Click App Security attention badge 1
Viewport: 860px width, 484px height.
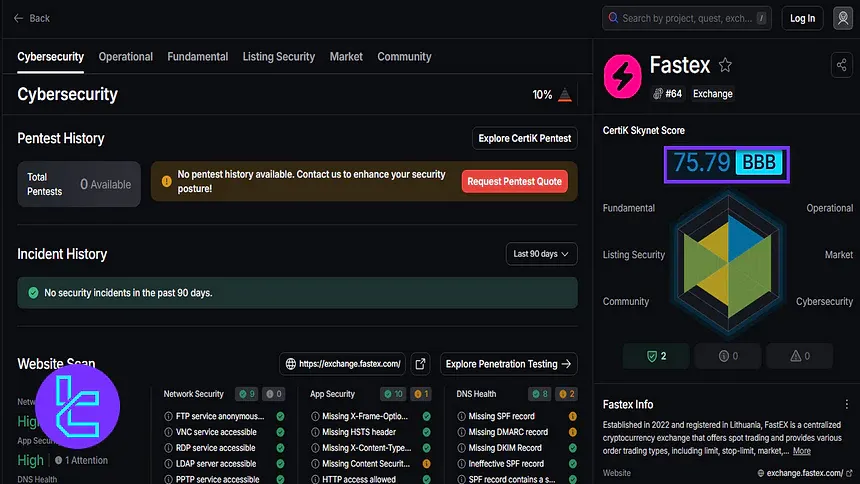point(421,394)
